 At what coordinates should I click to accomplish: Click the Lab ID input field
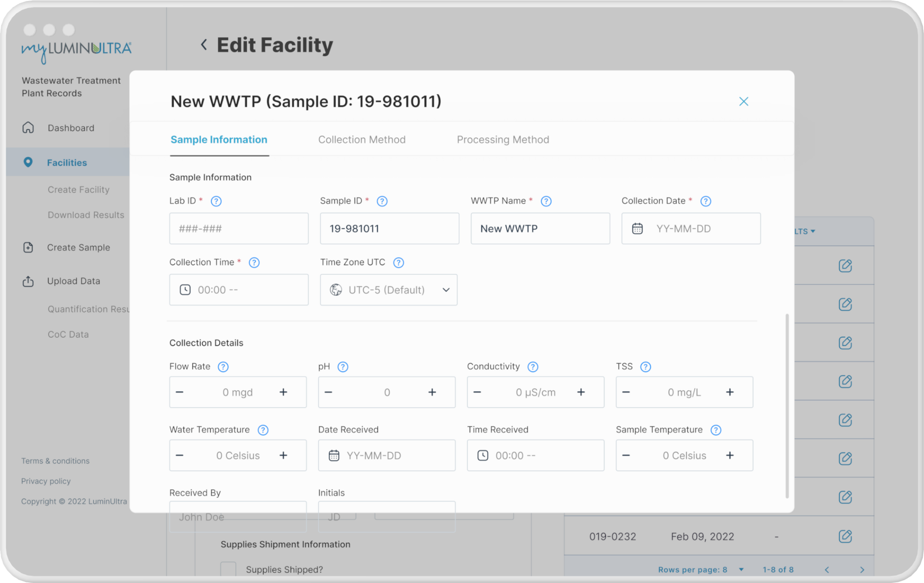(x=239, y=229)
